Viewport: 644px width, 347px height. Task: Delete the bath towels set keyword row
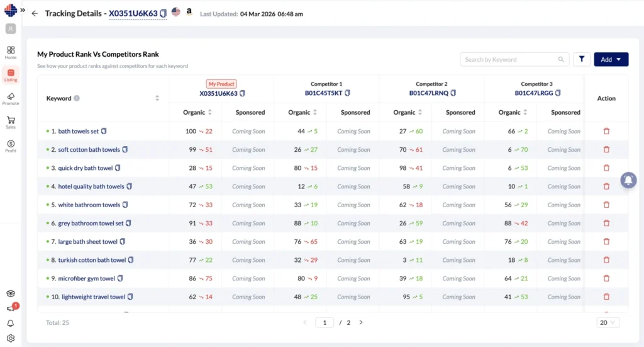point(606,131)
